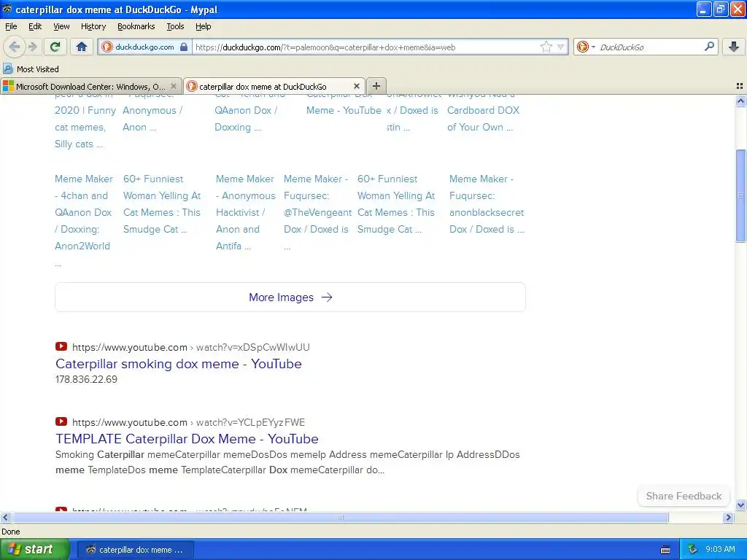
Task: Click the vertical scrollbar thumb
Action: pyautogui.click(x=740, y=195)
